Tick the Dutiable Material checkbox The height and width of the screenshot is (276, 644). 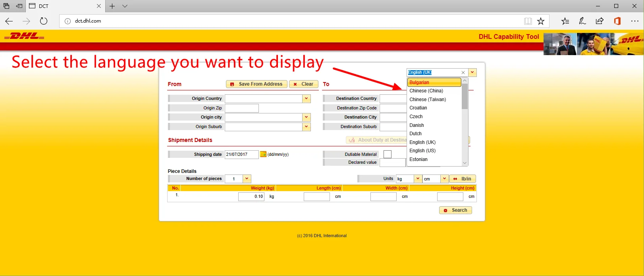click(388, 154)
